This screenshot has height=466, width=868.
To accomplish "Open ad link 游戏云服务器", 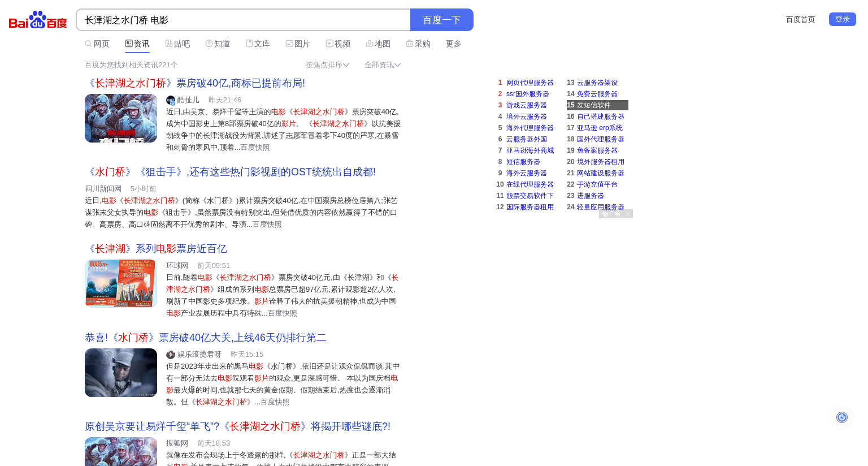I will tap(527, 105).
